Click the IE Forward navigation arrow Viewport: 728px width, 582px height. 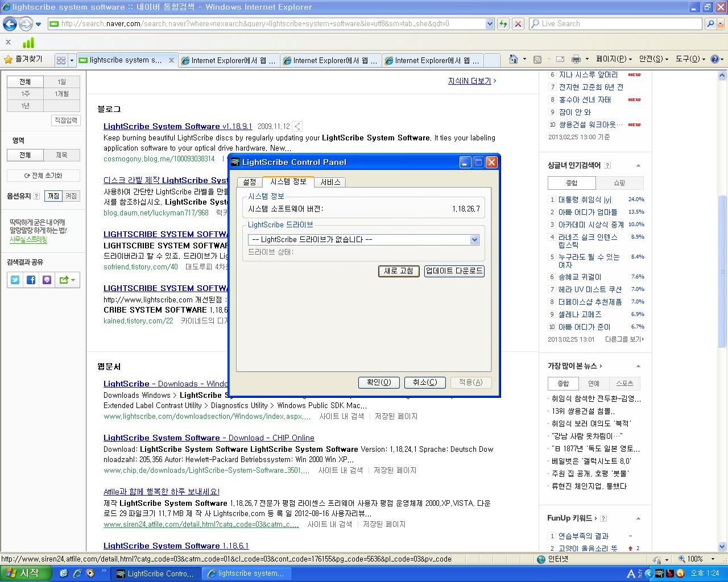[x=26, y=24]
